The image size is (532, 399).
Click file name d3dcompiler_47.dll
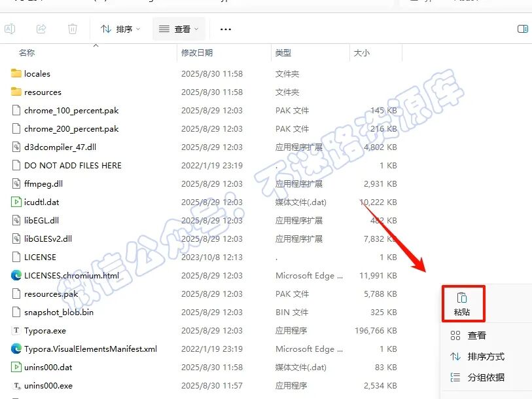pyautogui.click(x=60, y=147)
